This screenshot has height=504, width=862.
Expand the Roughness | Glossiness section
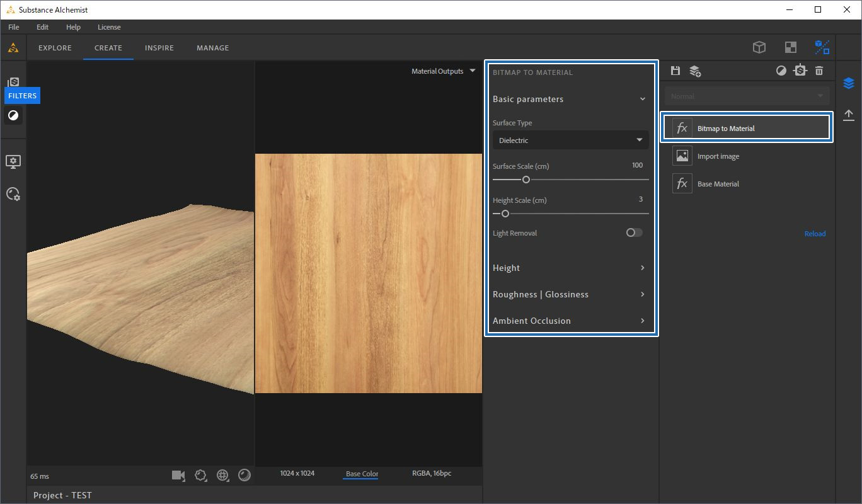pos(569,294)
